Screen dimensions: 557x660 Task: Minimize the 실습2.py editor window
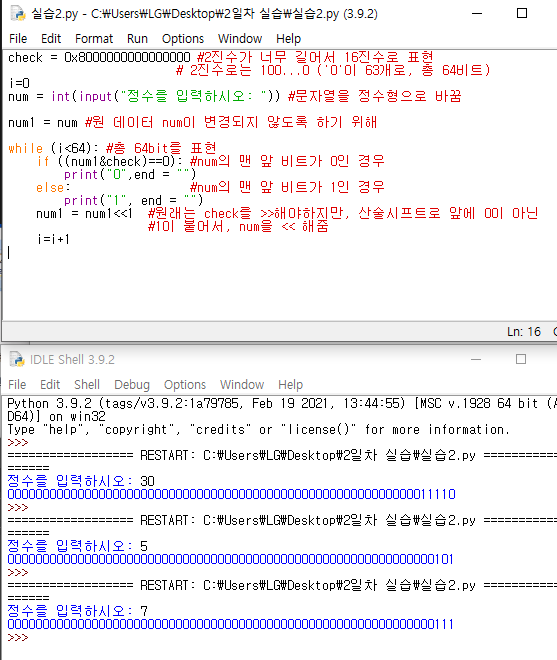[477, 13]
